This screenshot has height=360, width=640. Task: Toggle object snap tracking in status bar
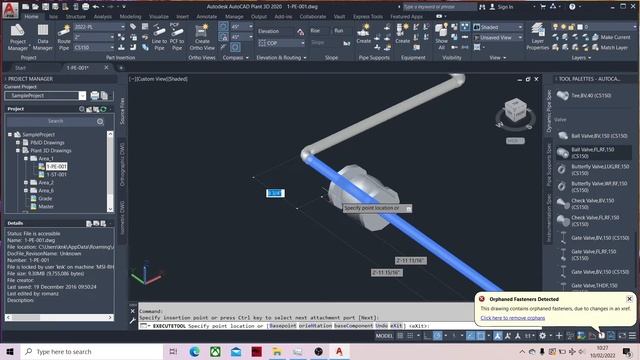coord(471,336)
